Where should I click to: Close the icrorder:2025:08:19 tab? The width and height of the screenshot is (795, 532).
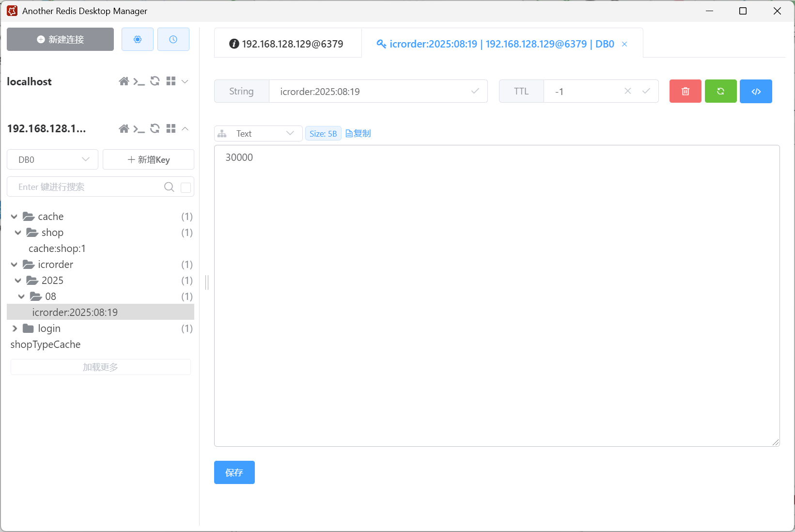624,44
